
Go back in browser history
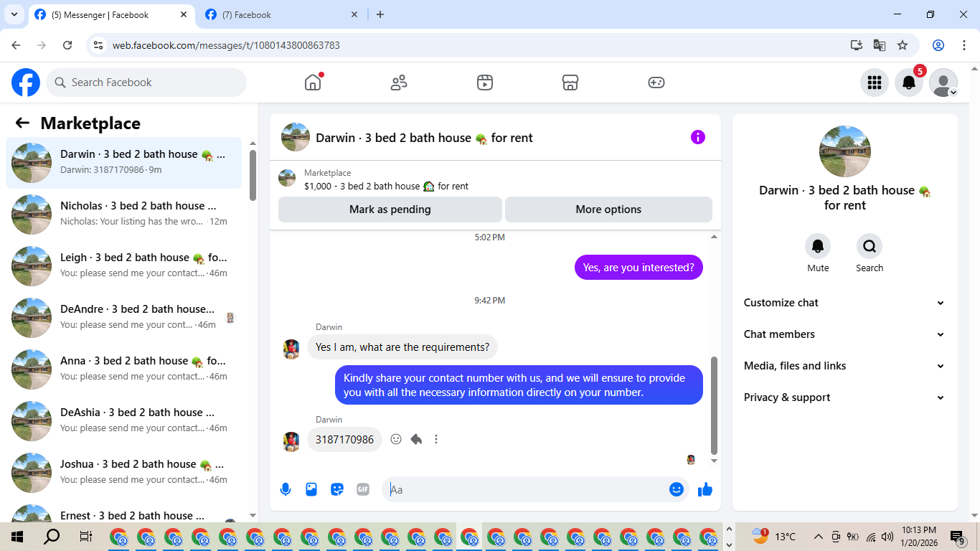(16, 45)
